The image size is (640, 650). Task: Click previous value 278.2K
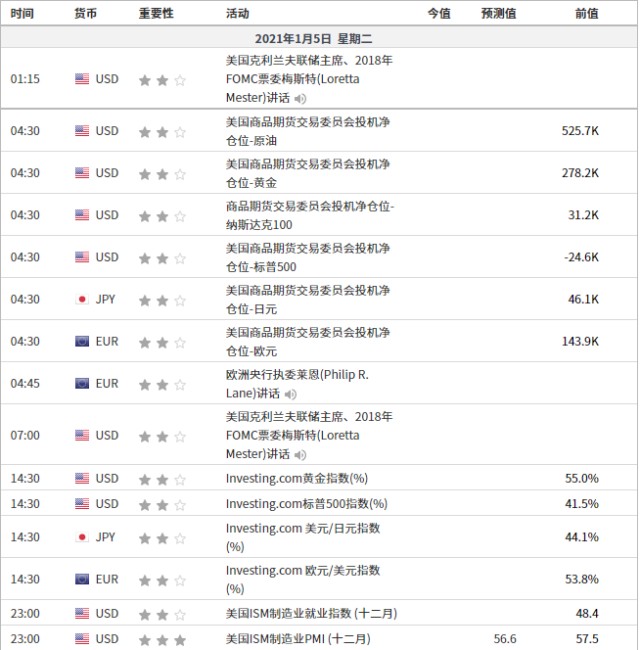click(580, 173)
